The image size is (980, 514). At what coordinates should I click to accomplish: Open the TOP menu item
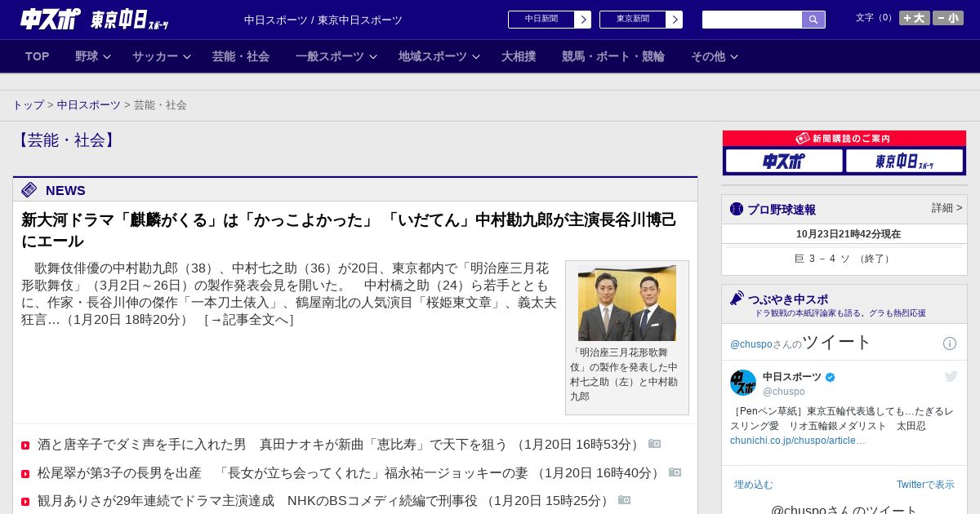[x=38, y=56]
